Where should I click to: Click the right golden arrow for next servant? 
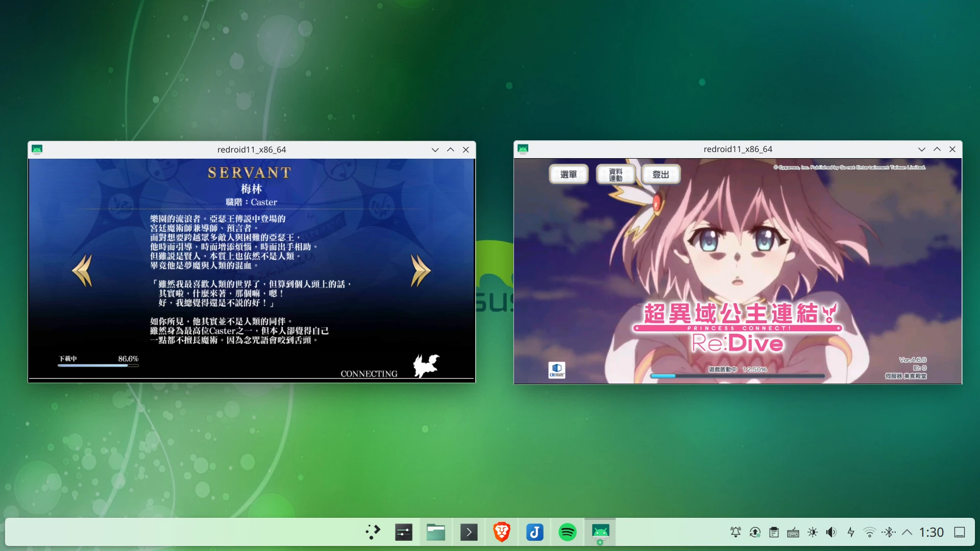point(421,270)
